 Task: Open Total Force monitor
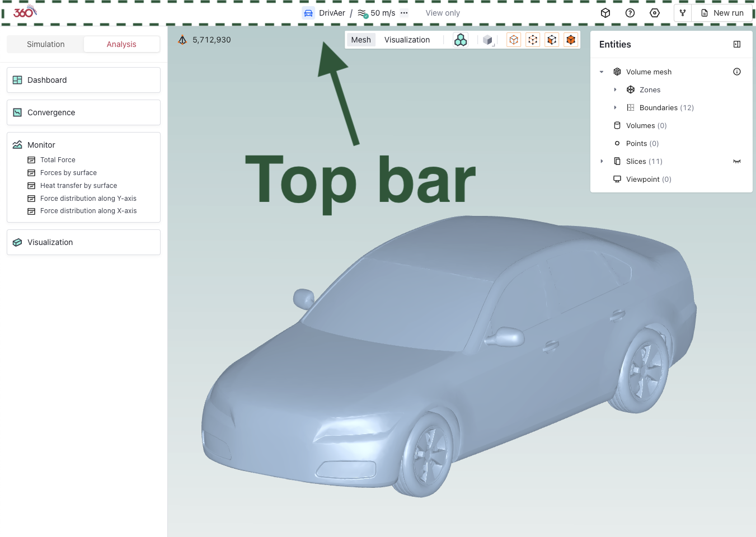[58, 159]
